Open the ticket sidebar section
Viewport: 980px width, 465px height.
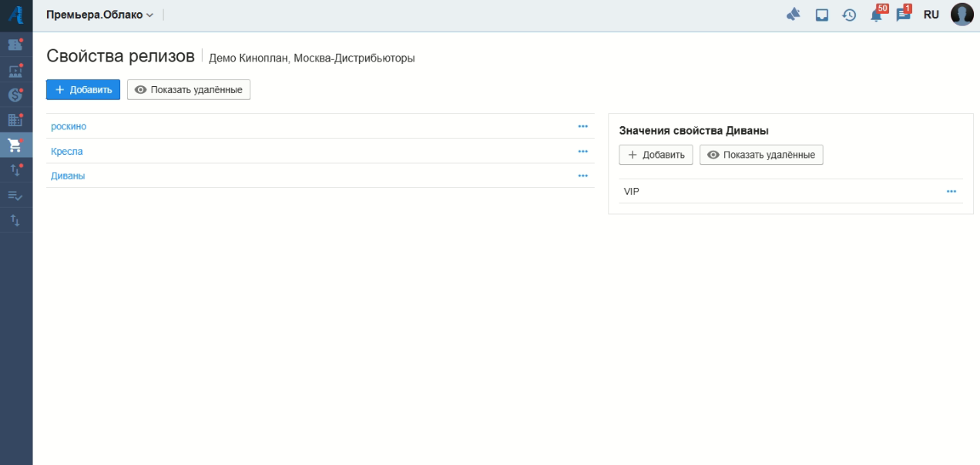pos(15,45)
